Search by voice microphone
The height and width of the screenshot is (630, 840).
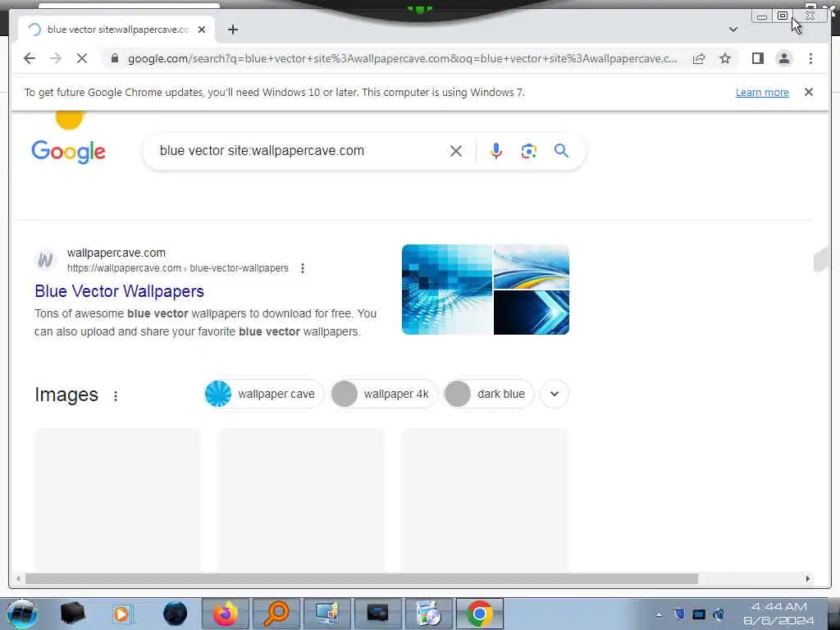pyautogui.click(x=496, y=151)
